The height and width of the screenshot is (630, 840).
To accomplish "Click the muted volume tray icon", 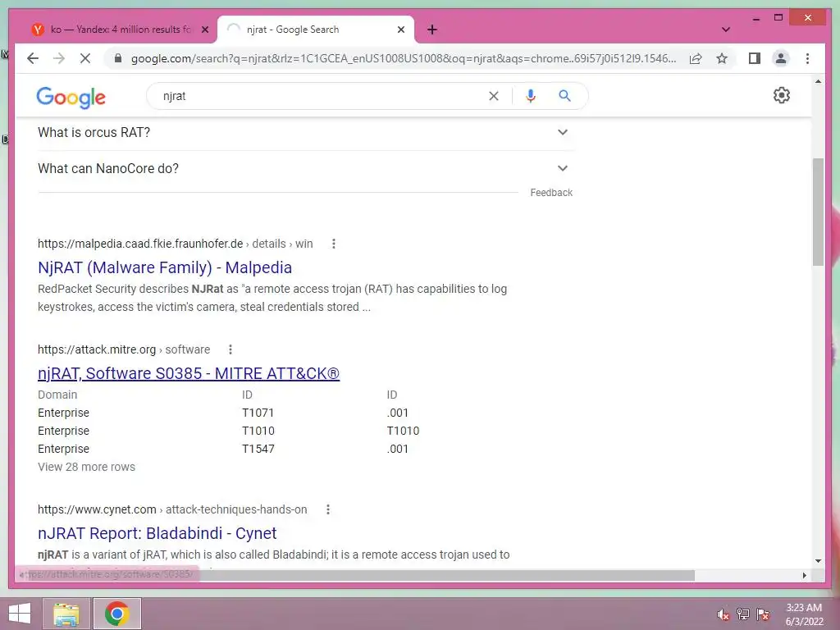I will point(724,614).
